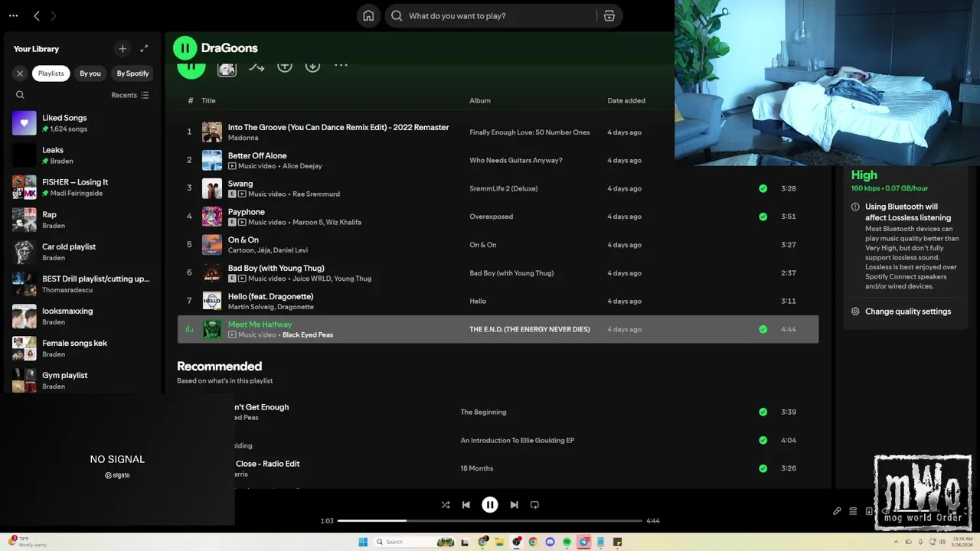Toggle shuffle in the bottom player bar
980x551 pixels.
[446, 505]
